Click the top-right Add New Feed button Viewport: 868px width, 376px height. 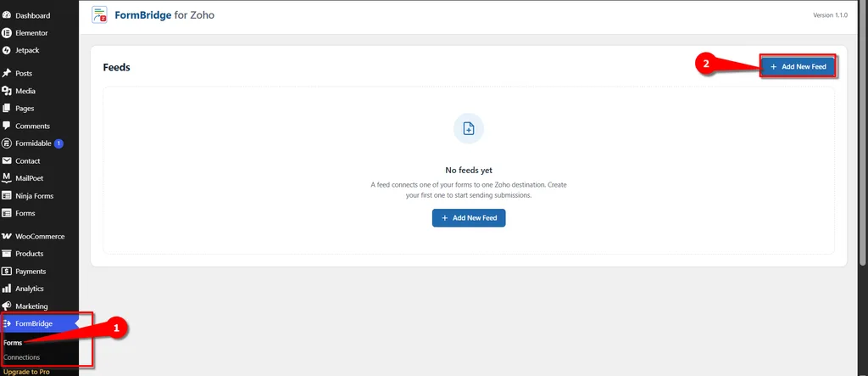pyautogui.click(x=798, y=66)
